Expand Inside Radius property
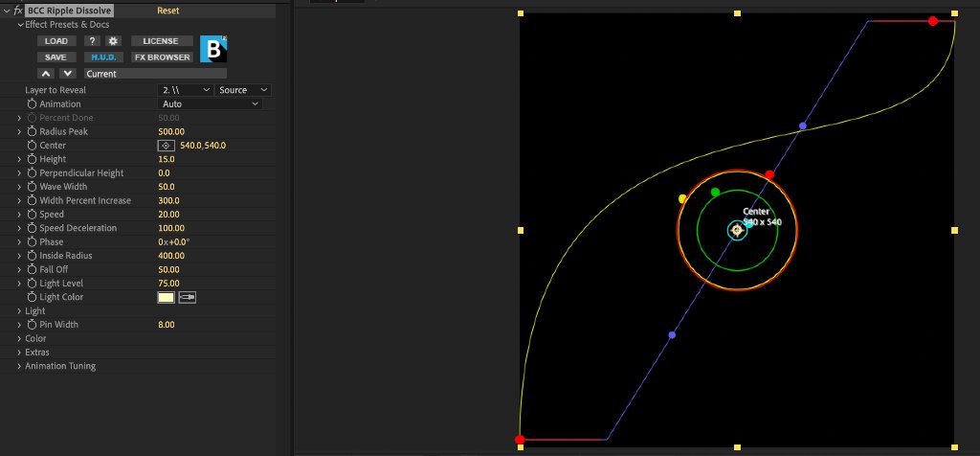 coord(19,255)
